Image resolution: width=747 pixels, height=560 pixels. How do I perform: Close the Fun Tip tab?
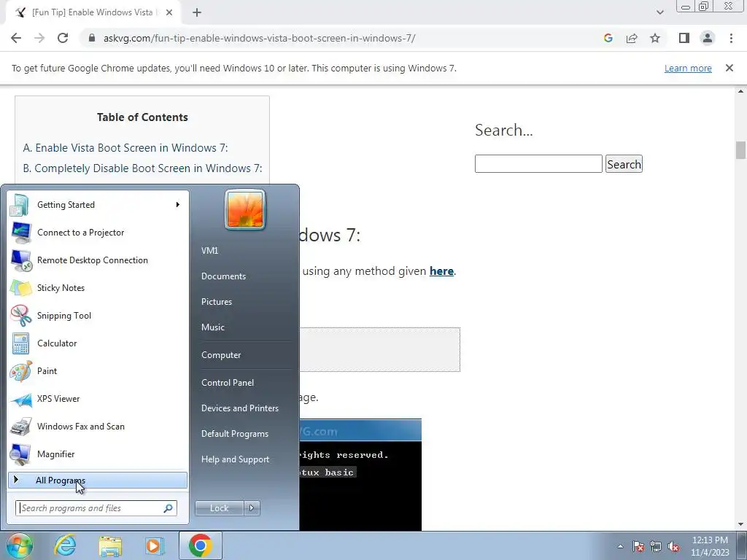coord(169,12)
